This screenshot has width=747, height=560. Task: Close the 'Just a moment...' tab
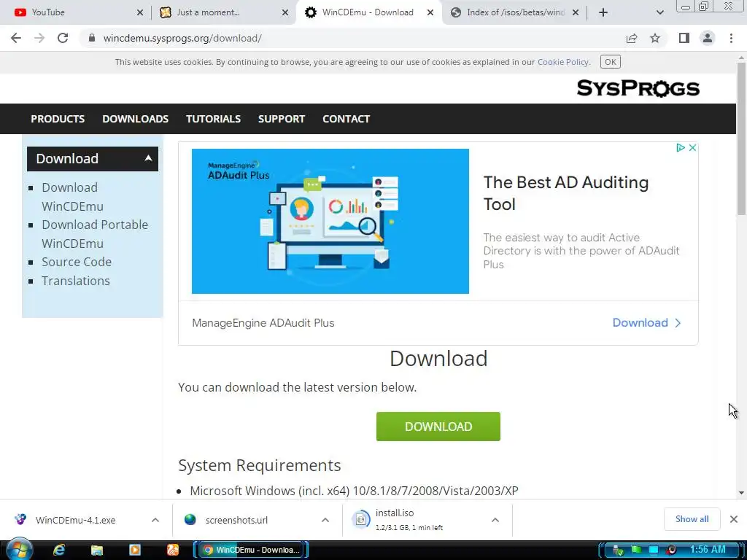point(285,12)
